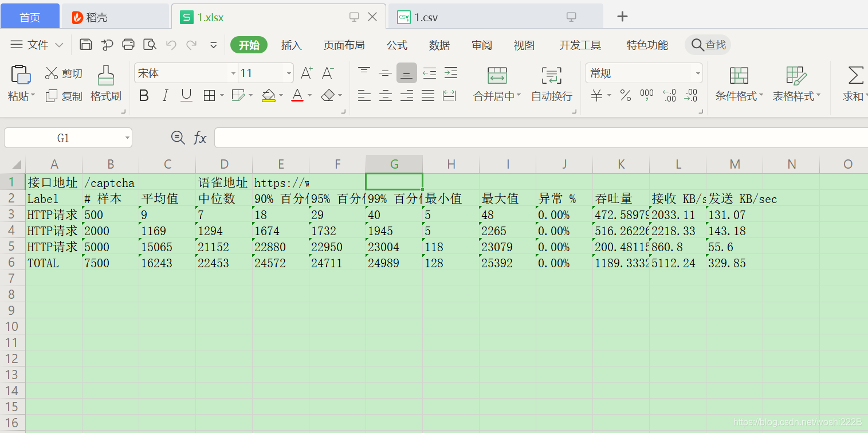
Task: Expand the Merge and Center (合并居中) dropdown
Action: click(519, 96)
